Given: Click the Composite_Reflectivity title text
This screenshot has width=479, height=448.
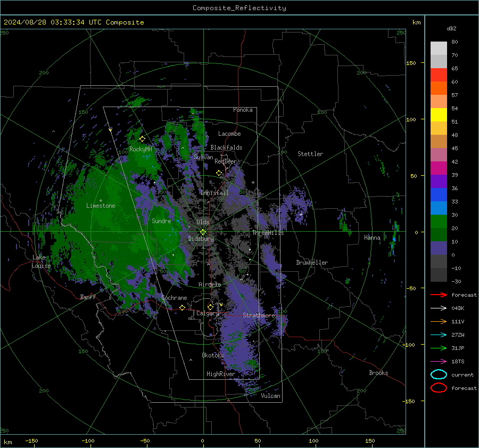Looking at the screenshot, I should point(240,8).
